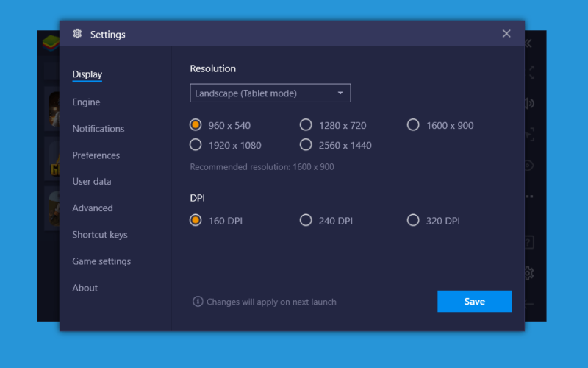Select the 240 DPI option
Viewport: 588px width, 368px height.
click(x=306, y=220)
